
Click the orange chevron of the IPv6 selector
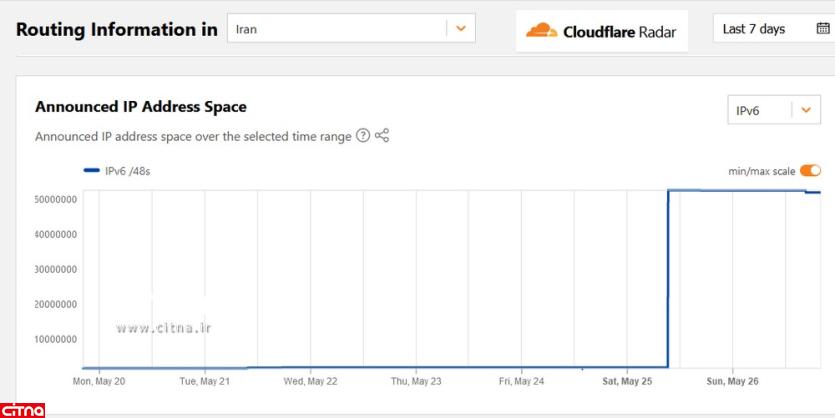pos(806,110)
